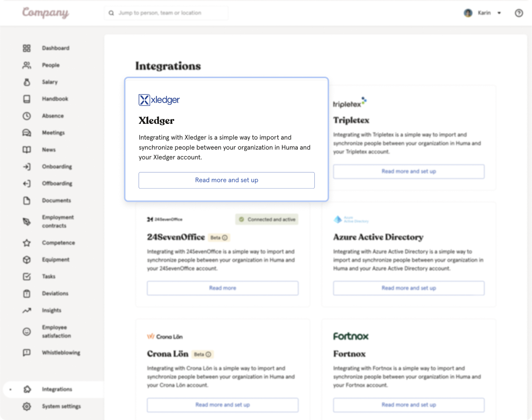This screenshot has height=420, width=532.
Task: Open the Karin profile avatar menu
Action: (468, 13)
